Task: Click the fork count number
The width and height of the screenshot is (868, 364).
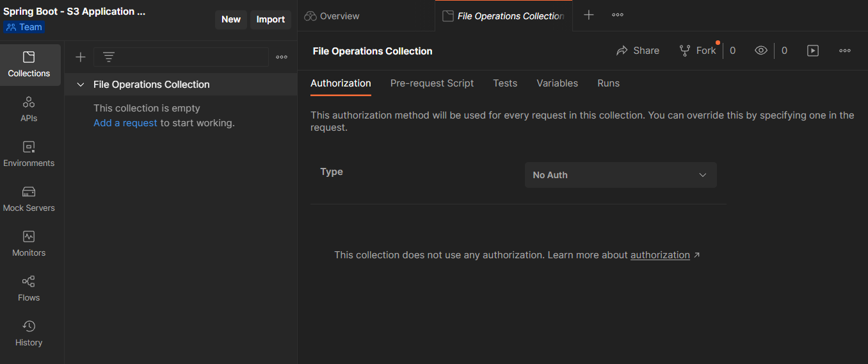Action: tap(733, 51)
